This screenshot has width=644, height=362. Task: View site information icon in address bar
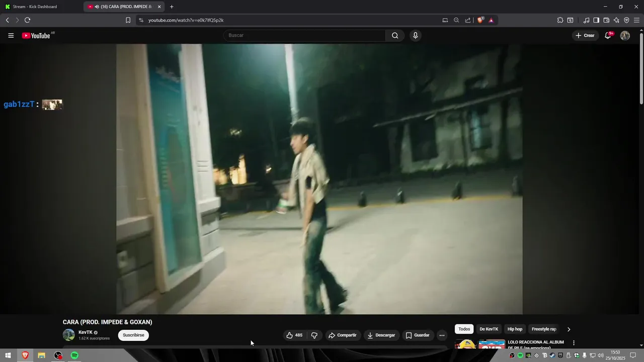141,20
